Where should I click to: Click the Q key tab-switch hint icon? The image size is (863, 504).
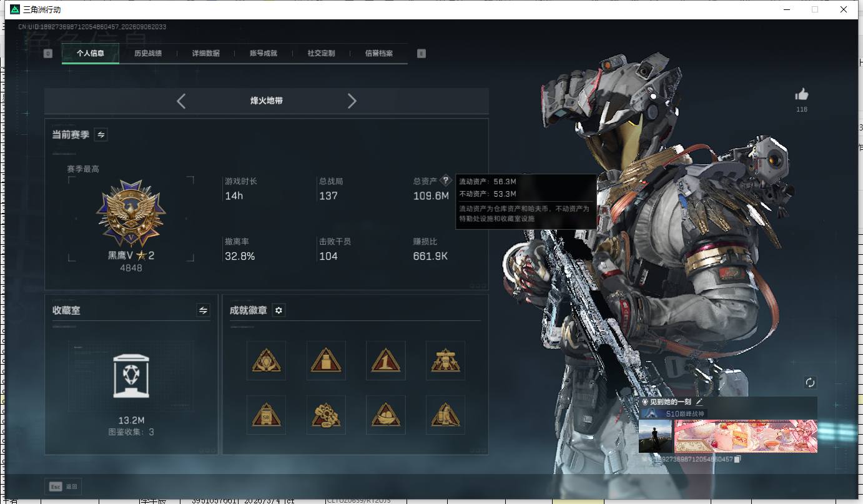[48, 54]
